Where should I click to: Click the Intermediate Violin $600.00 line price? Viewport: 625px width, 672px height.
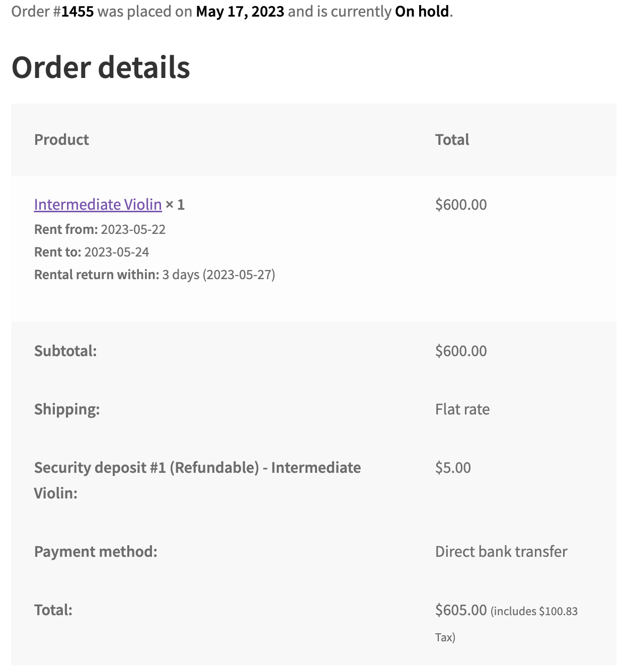[x=461, y=205]
